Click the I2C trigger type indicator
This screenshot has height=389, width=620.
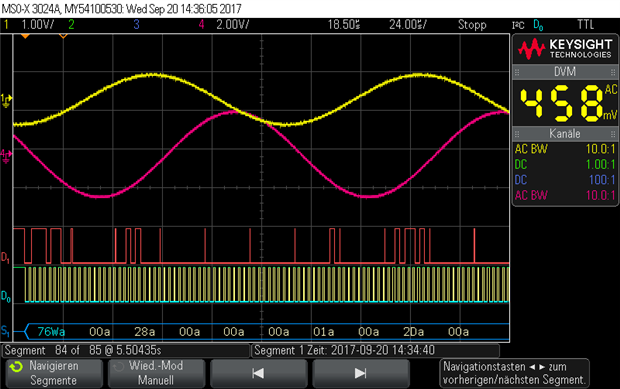click(x=518, y=25)
